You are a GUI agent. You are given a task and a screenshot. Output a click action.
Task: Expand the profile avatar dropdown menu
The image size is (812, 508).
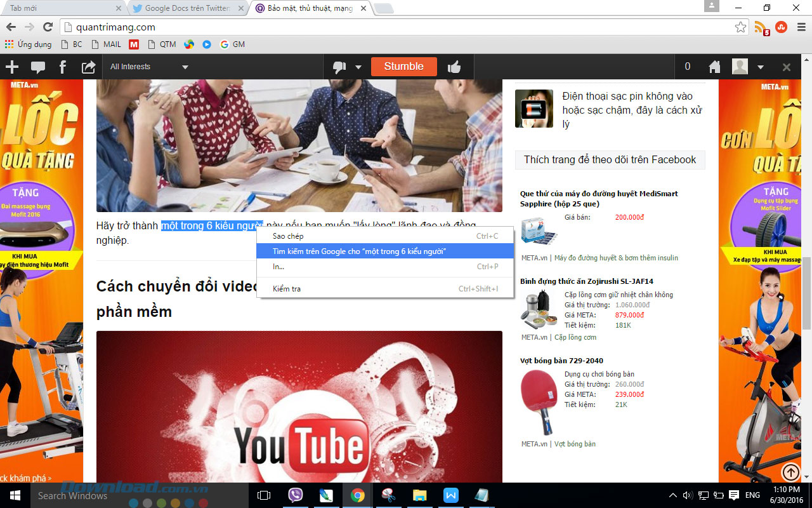coord(760,67)
